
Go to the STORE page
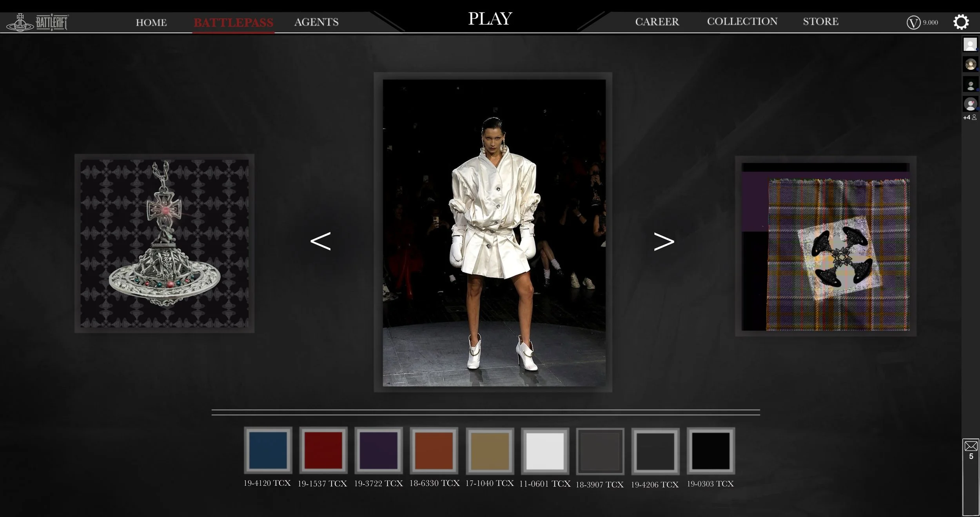click(x=820, y=21)
